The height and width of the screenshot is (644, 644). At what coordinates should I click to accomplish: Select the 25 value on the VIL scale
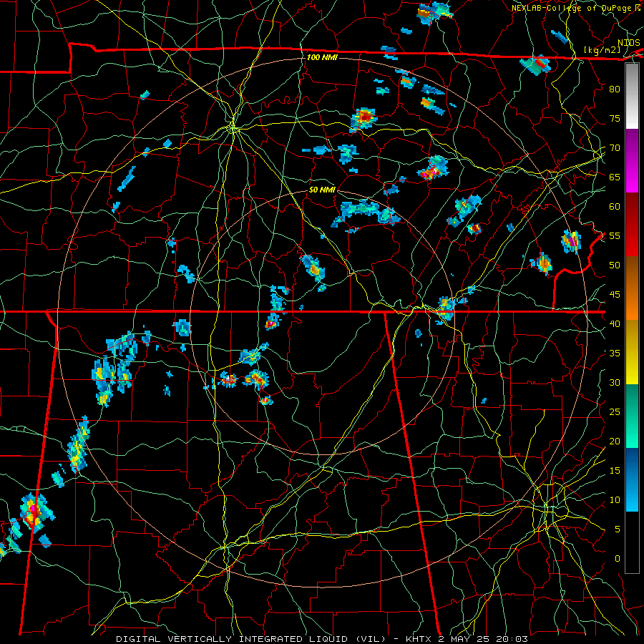coord(615,412)
